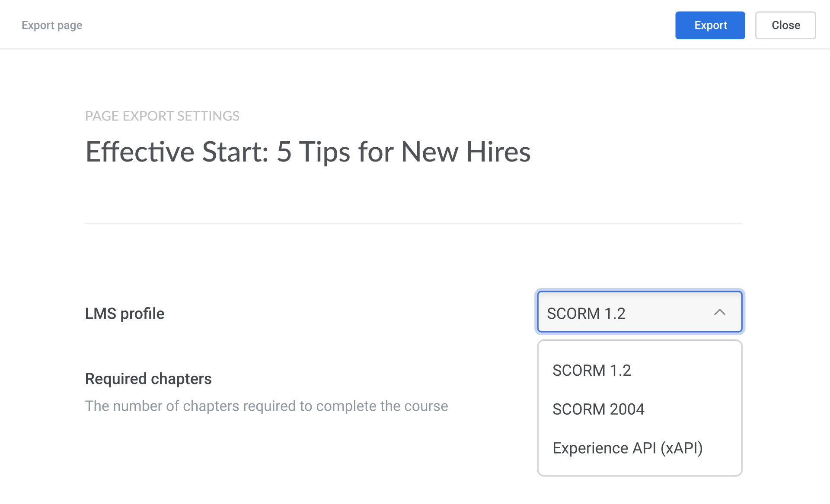
Task: Click the chapters required description text
Action: click(x=266, y=406)
